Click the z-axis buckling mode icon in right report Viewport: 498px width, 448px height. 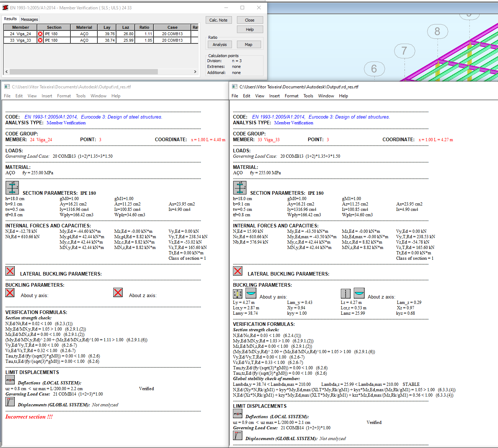point(346,293)
